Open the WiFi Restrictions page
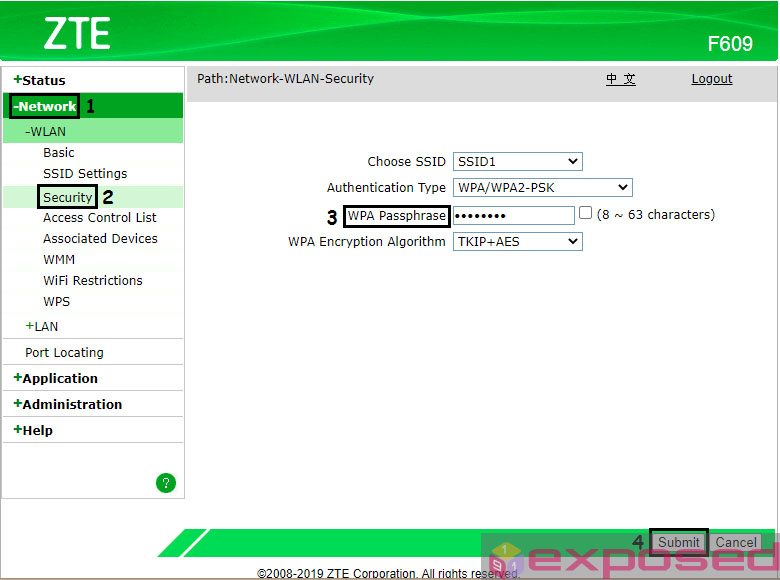 (x=93, y=281)
